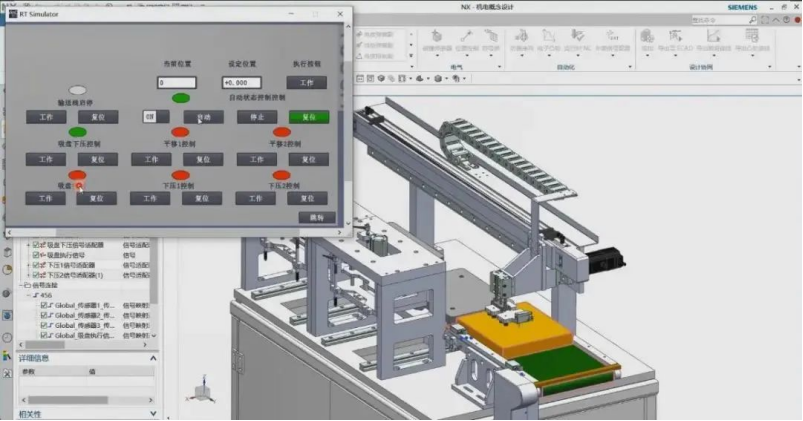Click the help question mark icon near search
Viewport: 803px width, 421px height.
[x=788, y=20]
